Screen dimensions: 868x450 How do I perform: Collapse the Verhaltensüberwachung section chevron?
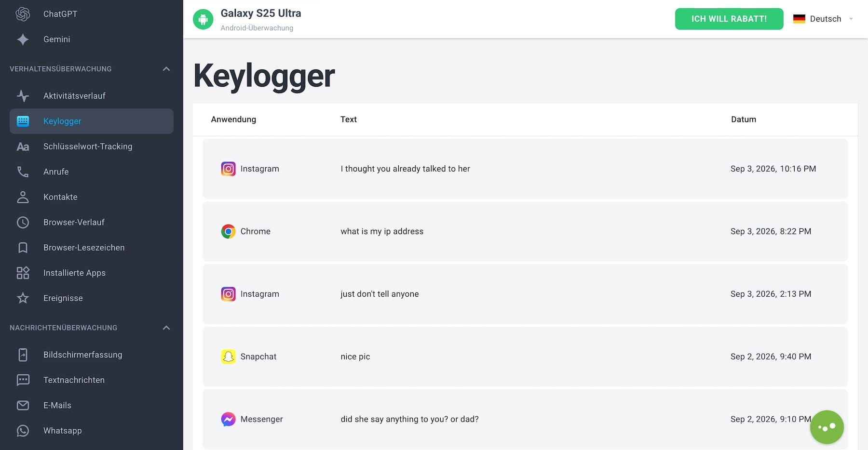pyautogui.click(x=166, y=69)
